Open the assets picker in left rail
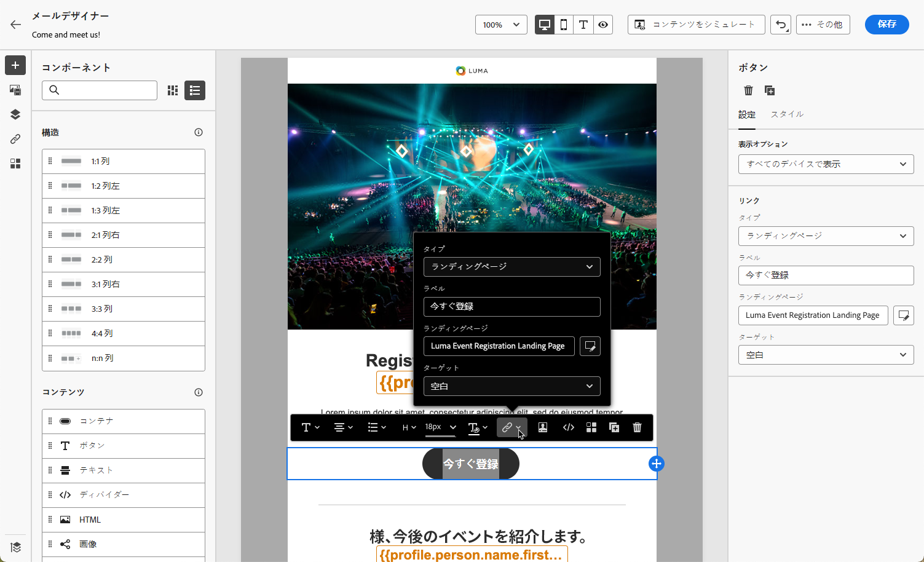This screenshot has height=562, width=924. pos(15,90)
